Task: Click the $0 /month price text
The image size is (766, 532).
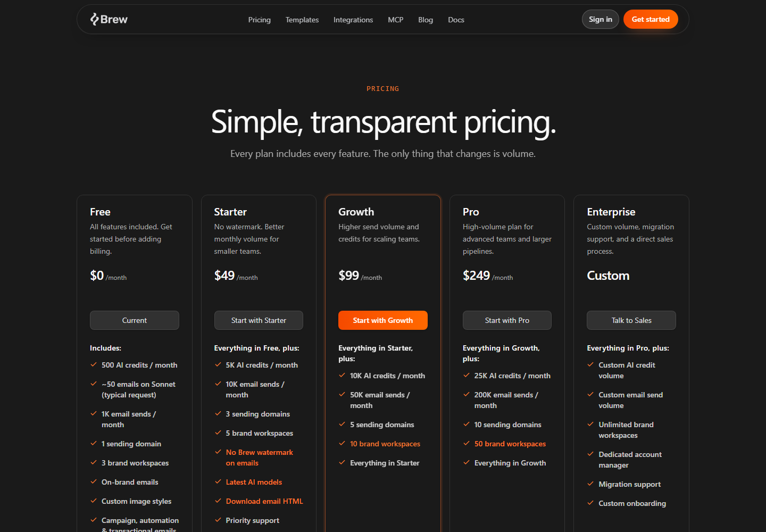Action: [x=109, y=276]
